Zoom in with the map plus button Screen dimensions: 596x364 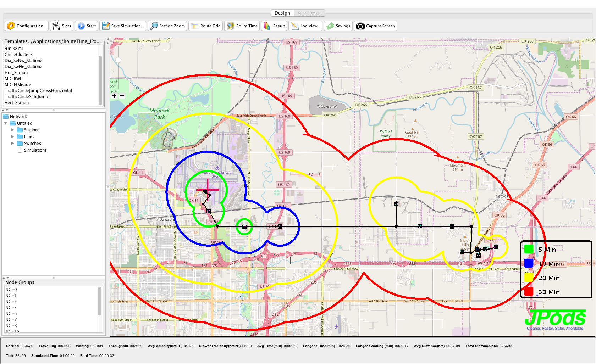point(114,96)
